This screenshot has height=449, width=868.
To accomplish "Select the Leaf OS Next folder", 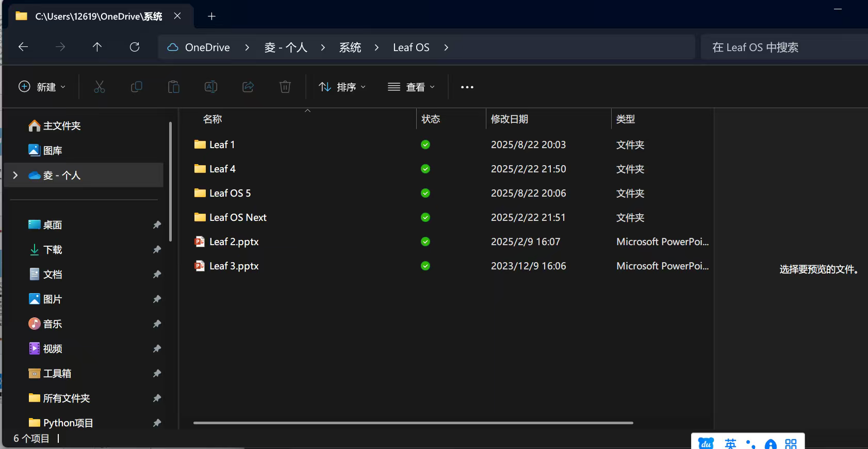I will click(x=238, y=217).
